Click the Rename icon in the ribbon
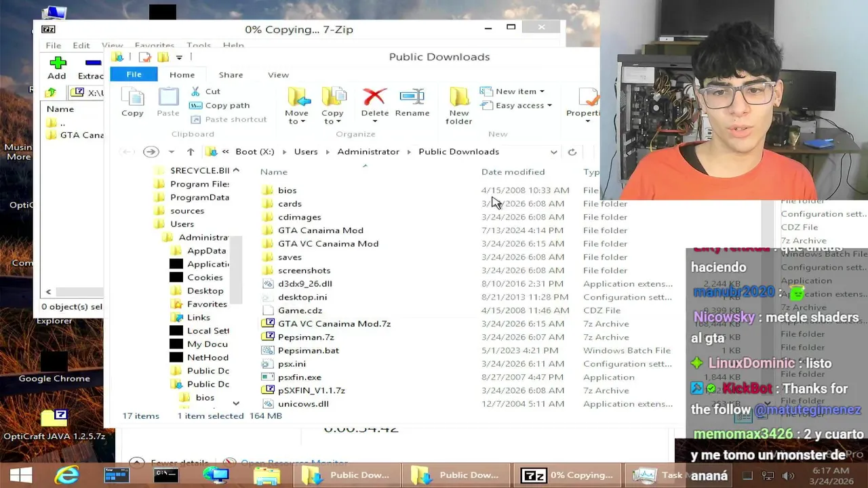Image resolution: width=868 pixels, height=488 pixels. [x=412, y=103]
